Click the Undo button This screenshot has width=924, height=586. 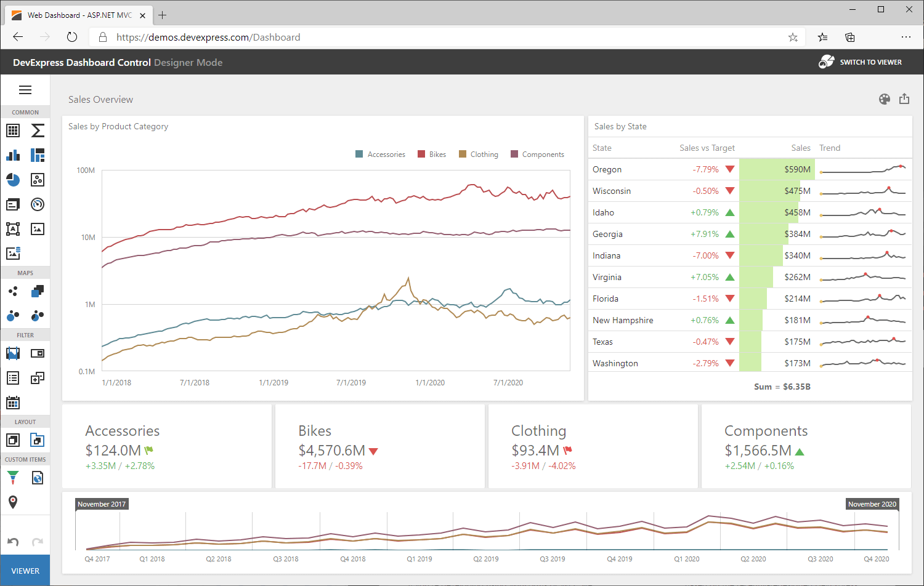(x=13, y=542)
